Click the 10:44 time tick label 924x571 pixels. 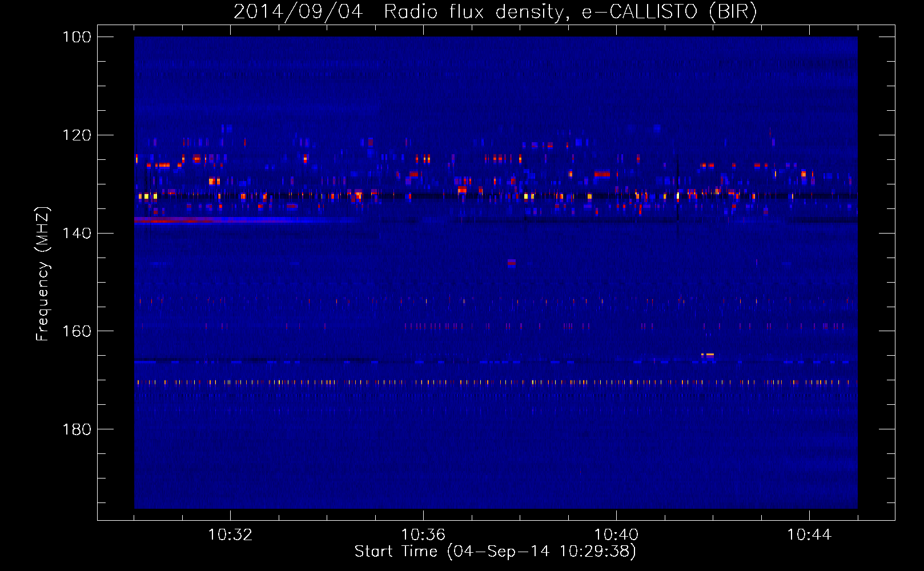click(809, 535)
